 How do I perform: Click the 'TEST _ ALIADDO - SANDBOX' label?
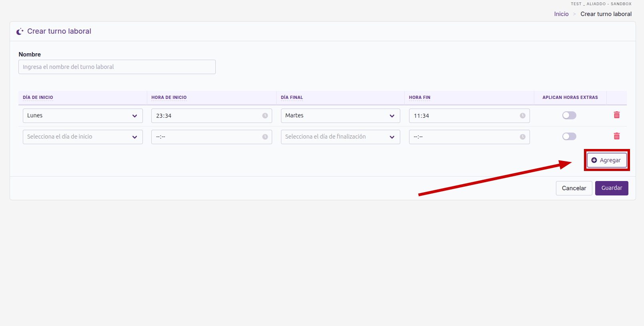(601, 4)
